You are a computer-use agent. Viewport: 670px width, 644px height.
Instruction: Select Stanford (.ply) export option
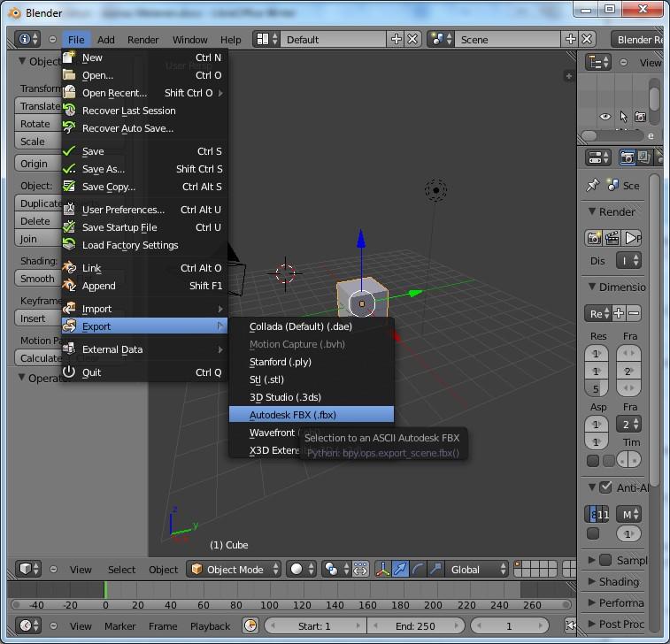(x=312, y=362)
